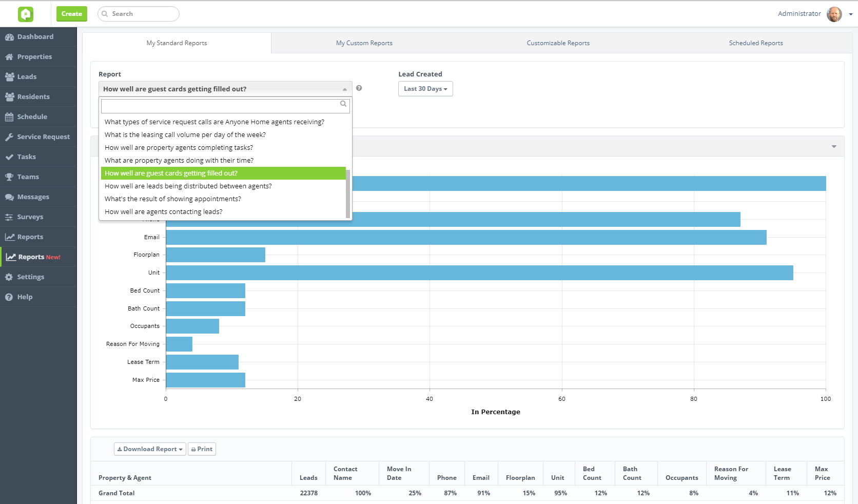Screen dimensions: 858x504
Task: Click the Grand Total row label
Action: (116, 493)
